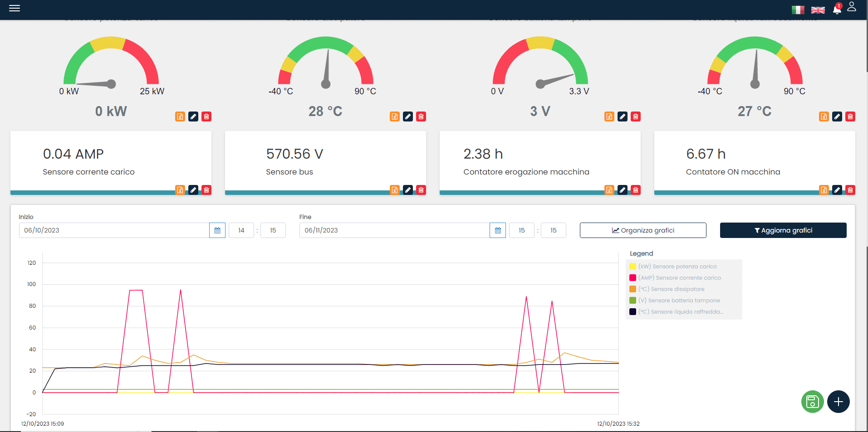Click the 6.67 h value text
Image resolution: width=868 pixels, height=432 pixels.
point(706,154)
